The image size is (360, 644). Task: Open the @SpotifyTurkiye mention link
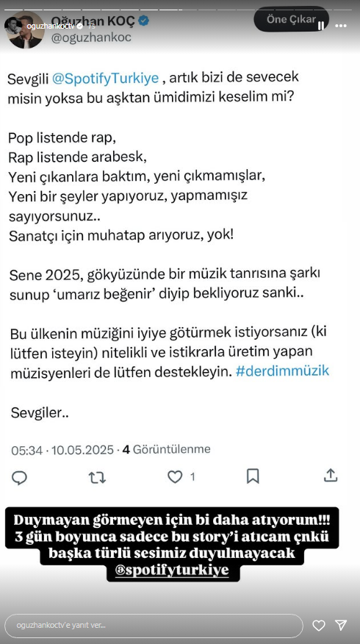pyautogui.click(x=106, y=79)
